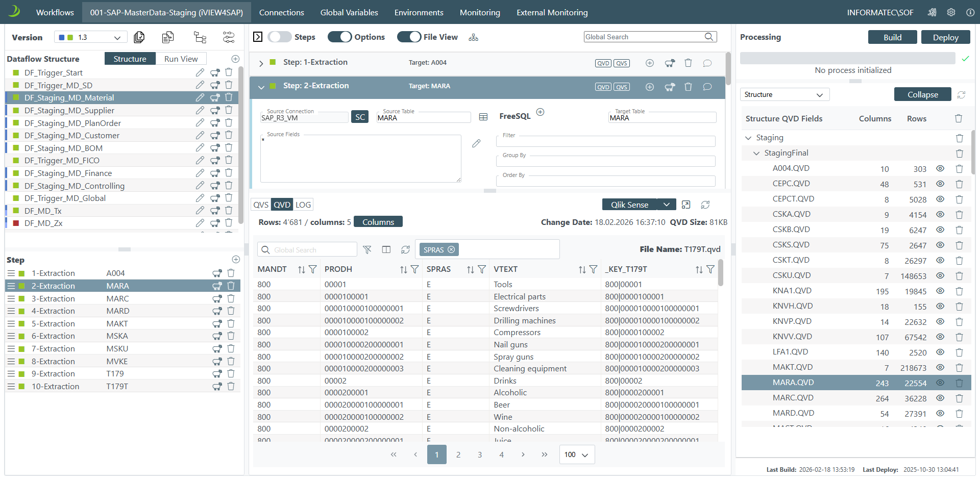
Task: Expand Step 1-Extraction chevron
Action: point(261,63)
